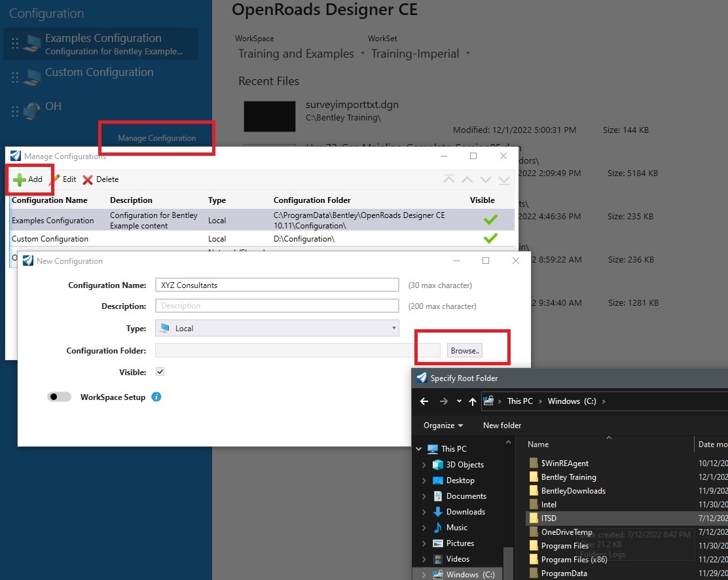Click the red X Delete icon
This screenshot has width=728, height=580.
[87, 180]
